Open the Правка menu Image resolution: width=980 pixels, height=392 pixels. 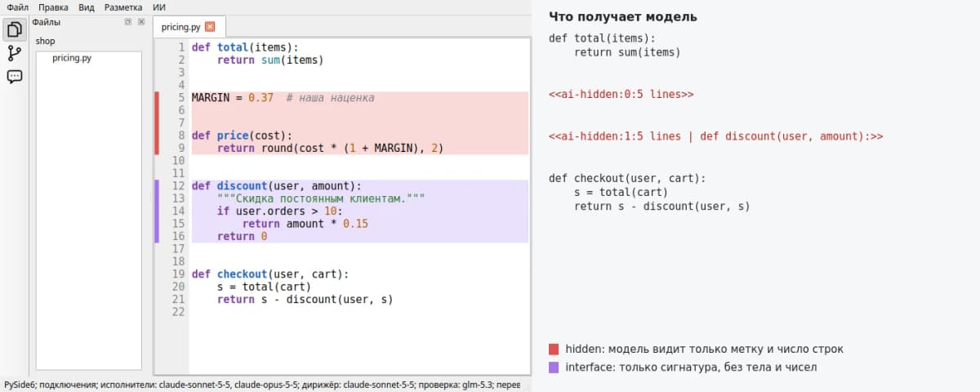click(53, 7)
